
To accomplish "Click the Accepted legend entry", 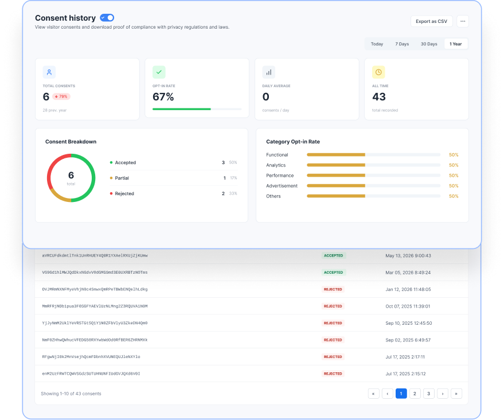I will [174, 162].
